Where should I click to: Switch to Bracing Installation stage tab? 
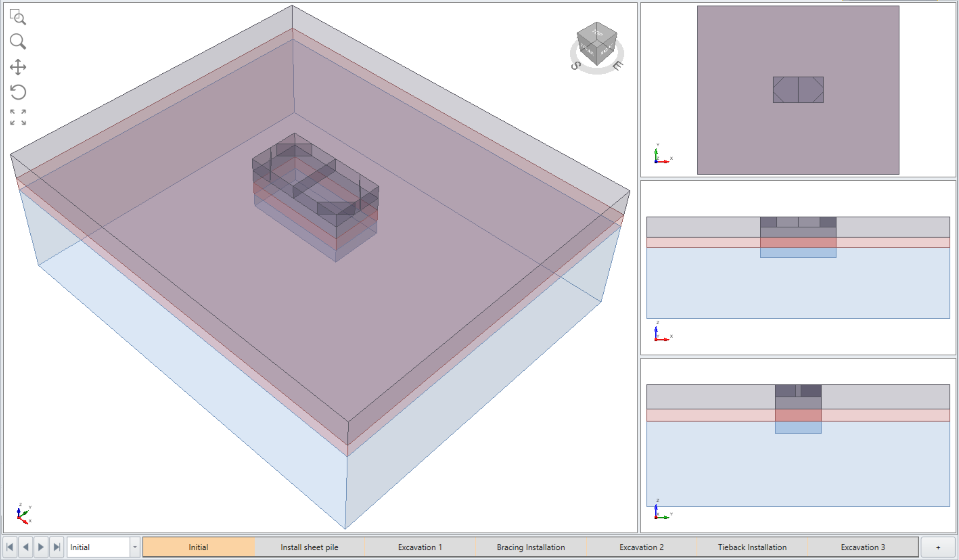point(531,547)
